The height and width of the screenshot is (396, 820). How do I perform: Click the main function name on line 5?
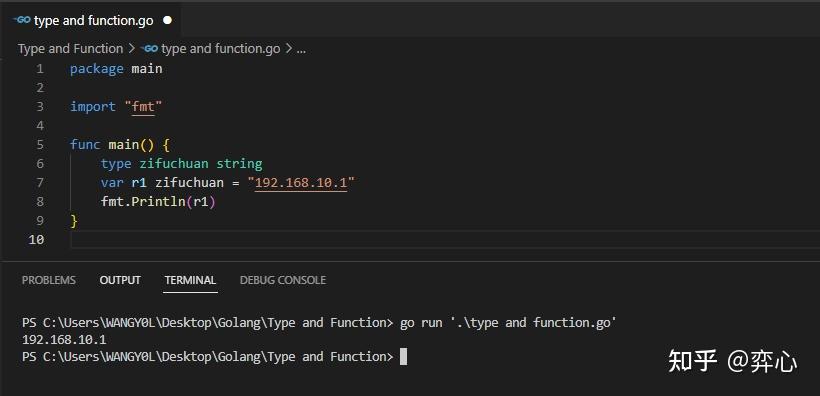(123, 144)
